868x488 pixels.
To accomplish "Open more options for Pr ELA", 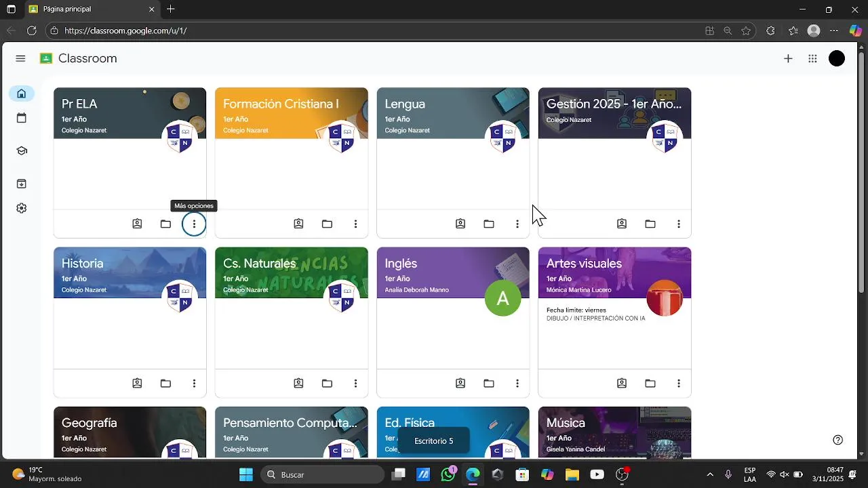I will [x=194, y=224].
